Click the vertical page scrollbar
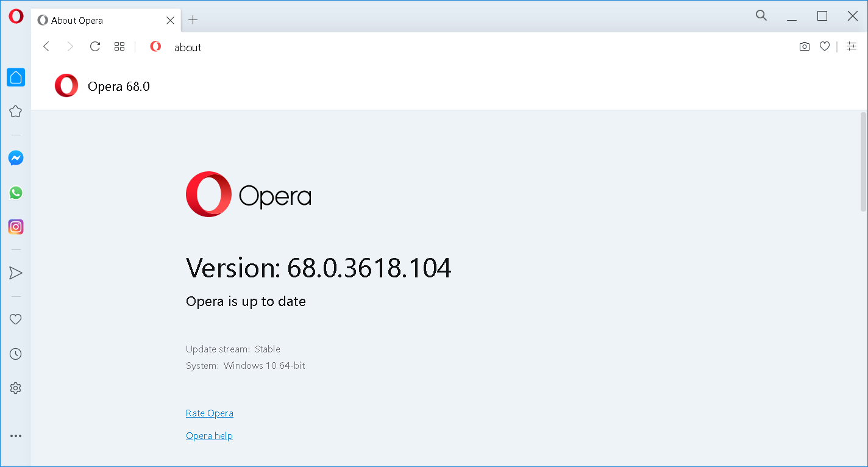Screen dimensions: 868x467 click(x=863, y=162)
